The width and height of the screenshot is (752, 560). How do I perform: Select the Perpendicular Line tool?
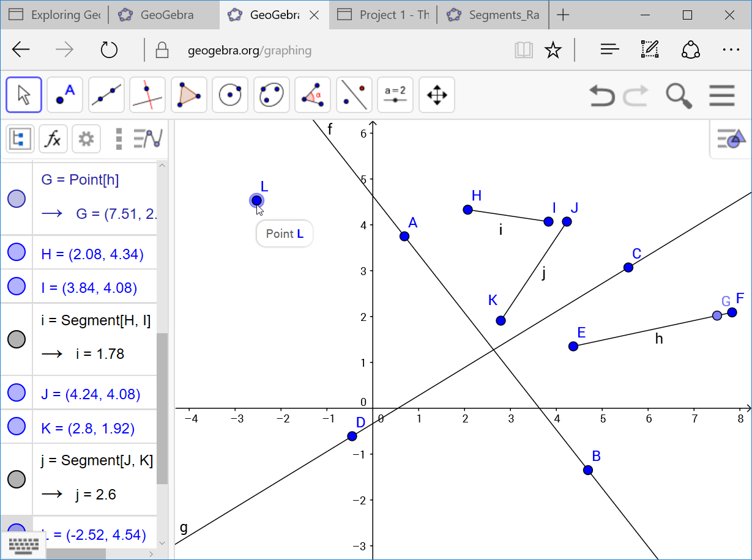tap(147, 95)
